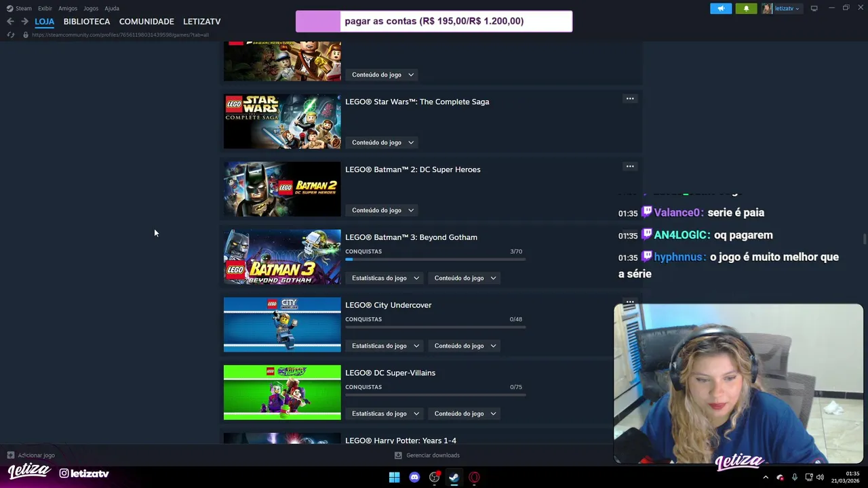Screen dimensions: 868x488
Task: Click the 3/70 achievements count
Action: point(516,251)
